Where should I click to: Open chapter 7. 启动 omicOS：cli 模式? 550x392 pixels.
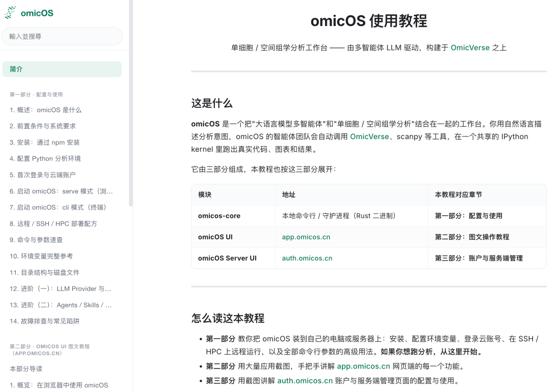[58, 207]
